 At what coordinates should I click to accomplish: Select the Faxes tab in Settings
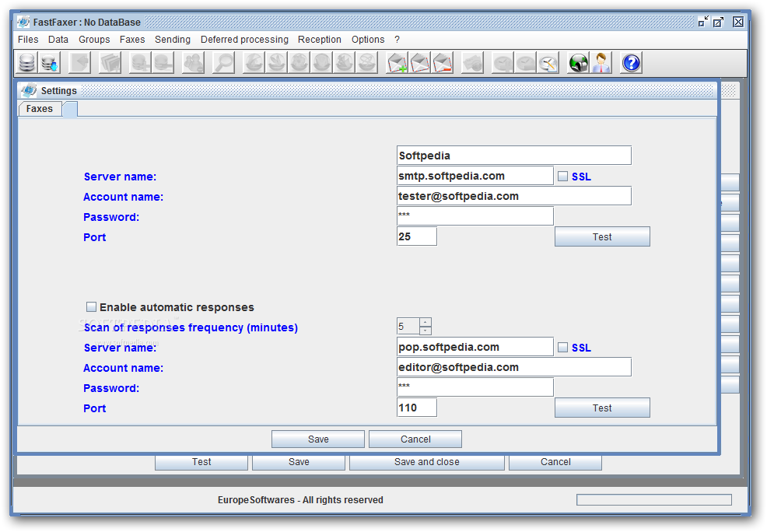point(40,109)
